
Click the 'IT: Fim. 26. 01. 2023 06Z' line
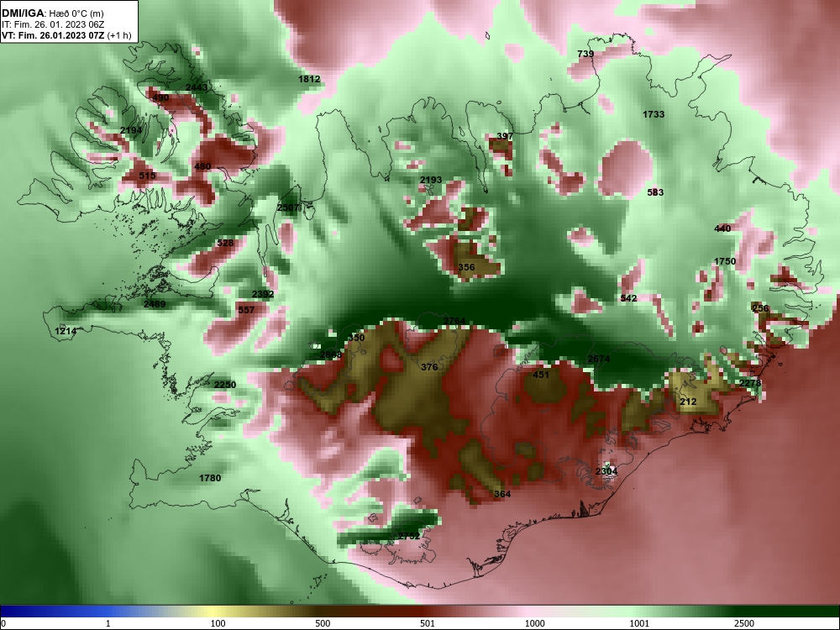(51, 24)
